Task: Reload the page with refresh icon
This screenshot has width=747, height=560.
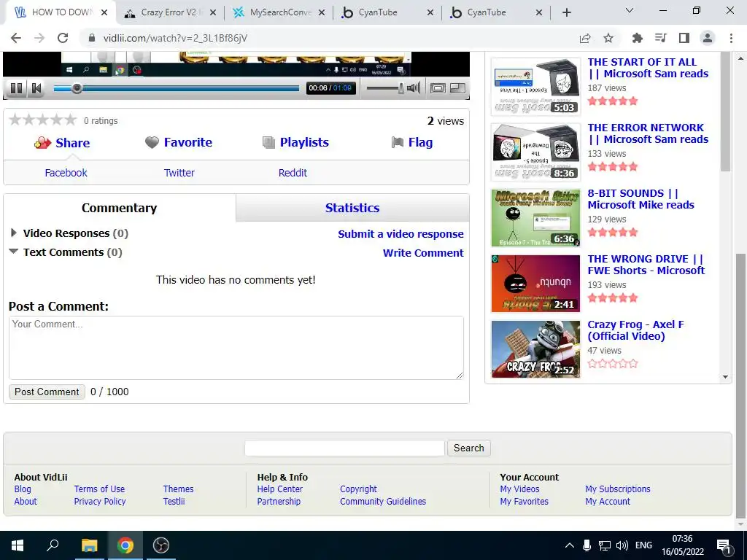Action: (x=63, y=38)
